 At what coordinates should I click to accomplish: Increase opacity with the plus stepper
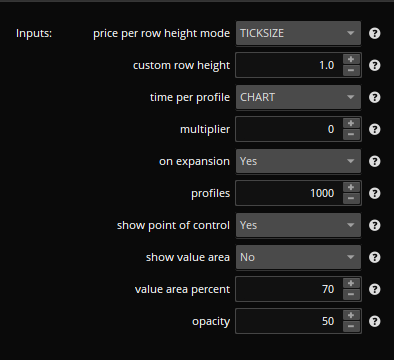tap(351, 315)
